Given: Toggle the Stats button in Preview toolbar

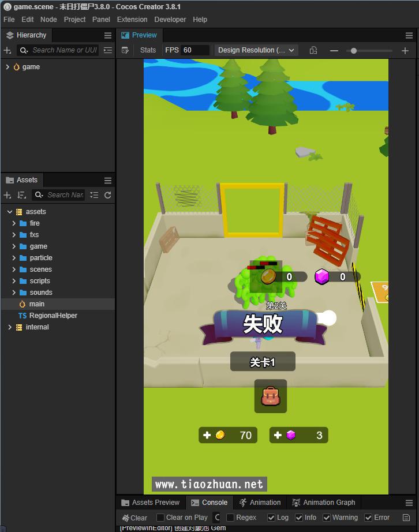Looking at the screenshot, I should [148, 50].
